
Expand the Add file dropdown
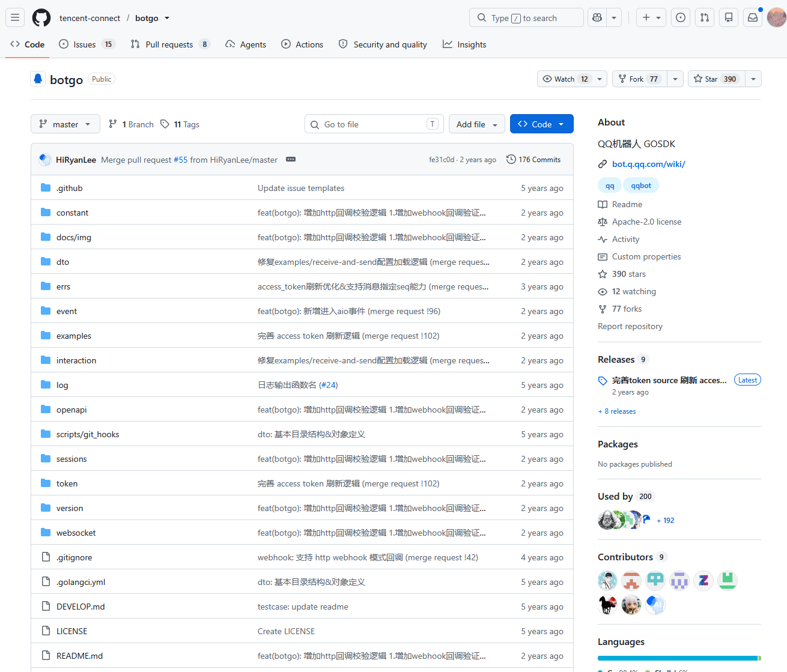tap(477, 124)
